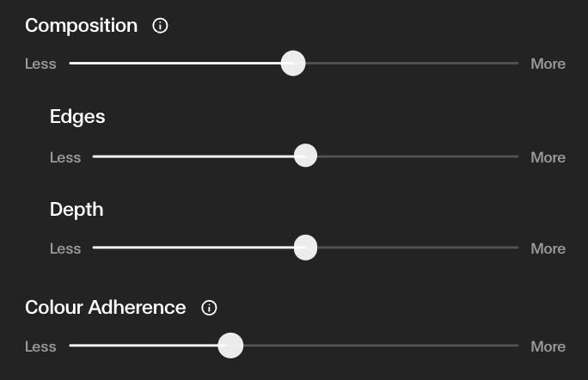Click the Depth slider handle
The width and height of the screenshot is (588, 380).
point(305,248)
